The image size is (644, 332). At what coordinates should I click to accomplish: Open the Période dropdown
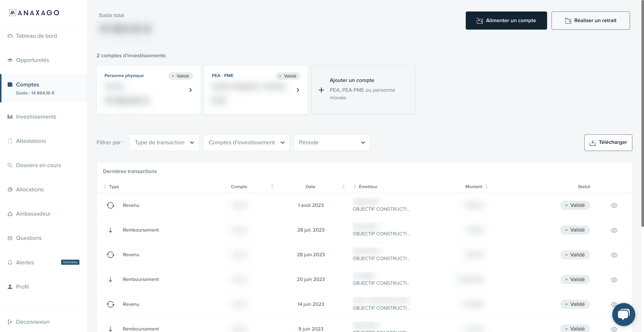(x=332, y=142)
